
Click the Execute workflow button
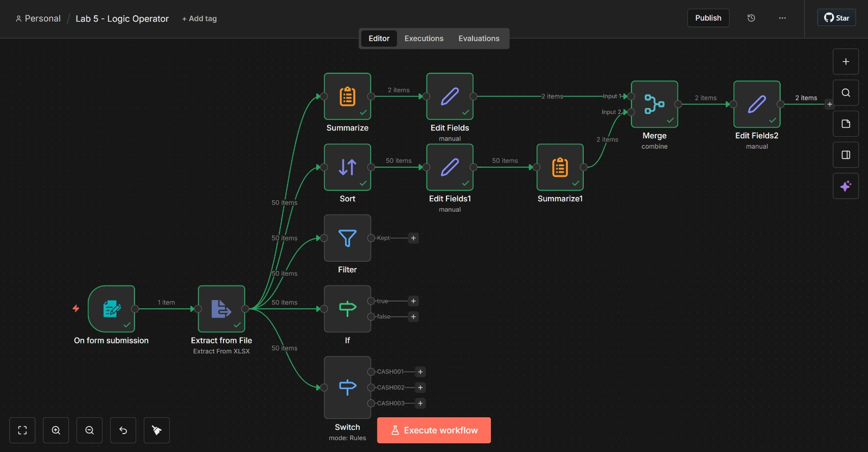coord(434,430)
